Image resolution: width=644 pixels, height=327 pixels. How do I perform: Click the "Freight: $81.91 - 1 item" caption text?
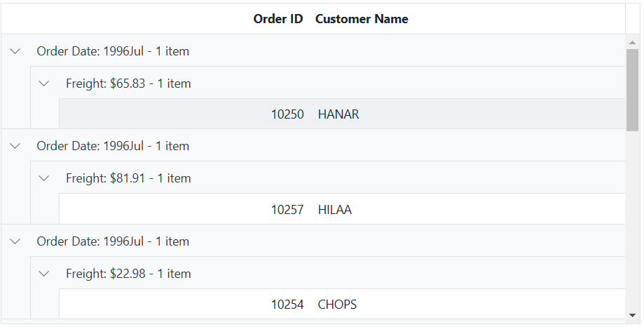tap(128, 178)
